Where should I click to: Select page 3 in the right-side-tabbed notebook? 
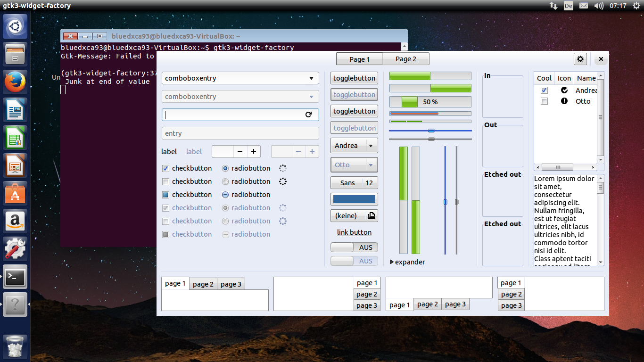click(x=367, y=305)
